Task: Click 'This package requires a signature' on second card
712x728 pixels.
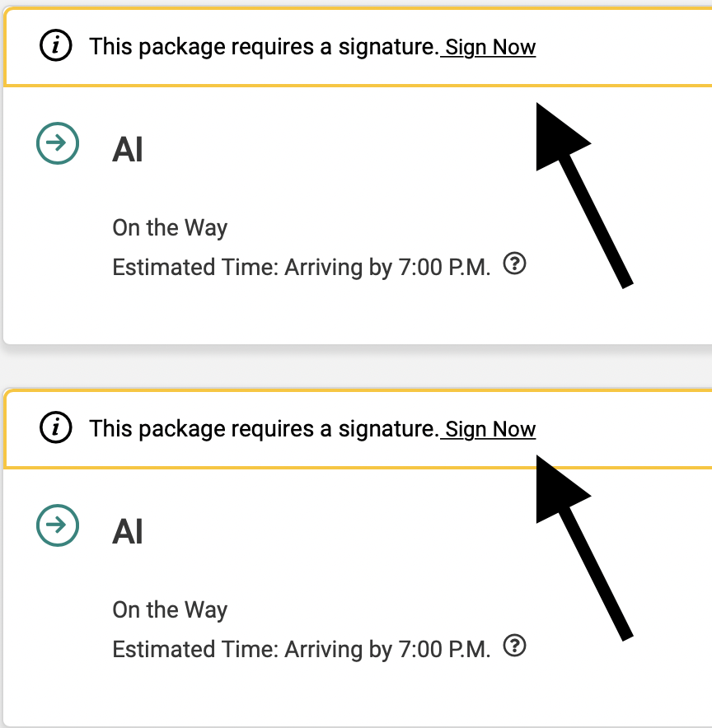Action: (x=264, y=429)
